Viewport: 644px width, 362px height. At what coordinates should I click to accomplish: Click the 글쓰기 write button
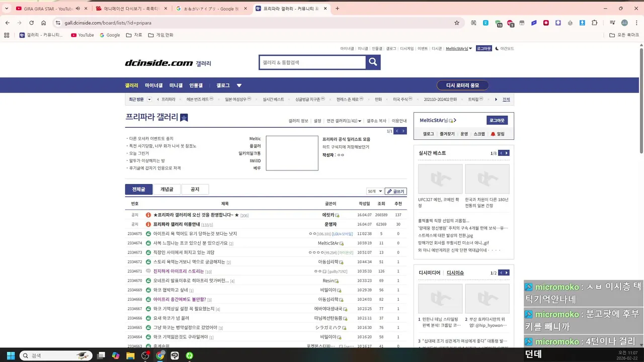(x=395, y=192)
